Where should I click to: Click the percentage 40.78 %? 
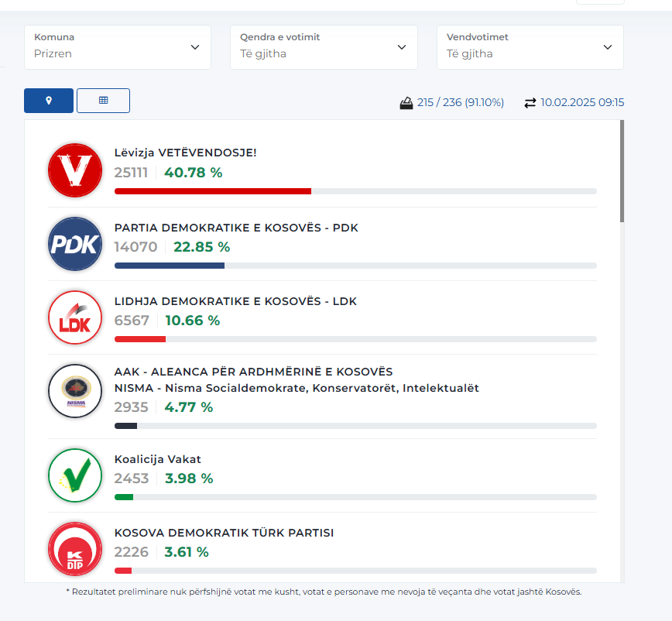coord(194,173)
